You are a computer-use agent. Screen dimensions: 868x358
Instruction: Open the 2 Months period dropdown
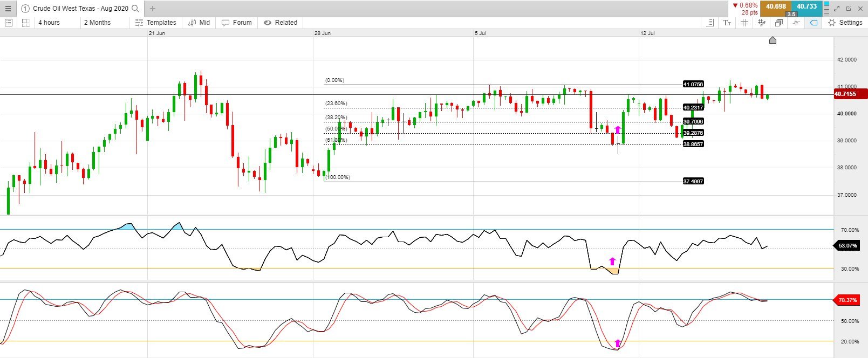click(x=97, y=23)
